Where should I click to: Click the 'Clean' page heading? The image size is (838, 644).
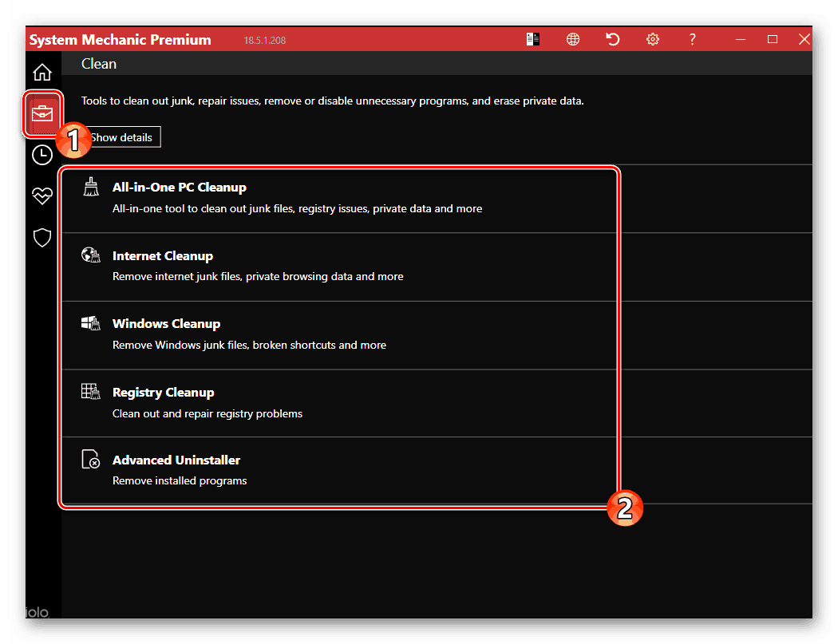click(99, 64)
